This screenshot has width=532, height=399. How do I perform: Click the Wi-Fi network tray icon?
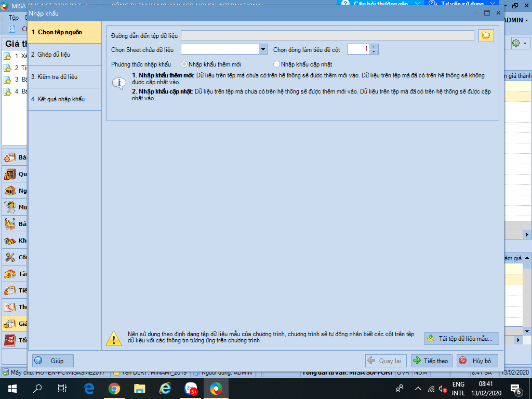pyautogui.click(x=431, y=389)
